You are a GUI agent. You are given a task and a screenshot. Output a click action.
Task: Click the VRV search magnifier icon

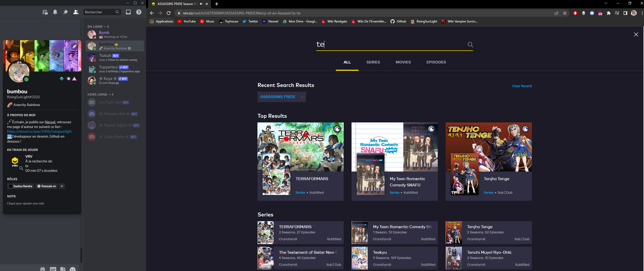(x=470, y=45)
